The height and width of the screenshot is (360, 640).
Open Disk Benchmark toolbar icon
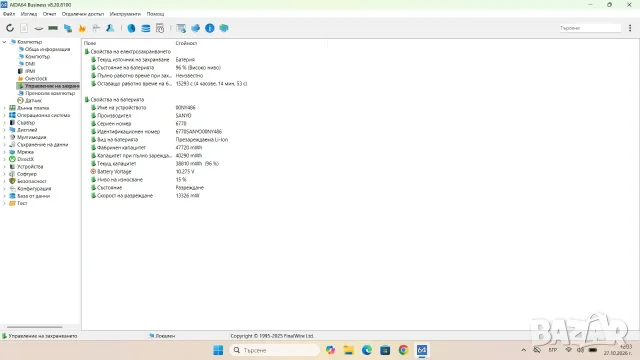click(x=38, y=28)
